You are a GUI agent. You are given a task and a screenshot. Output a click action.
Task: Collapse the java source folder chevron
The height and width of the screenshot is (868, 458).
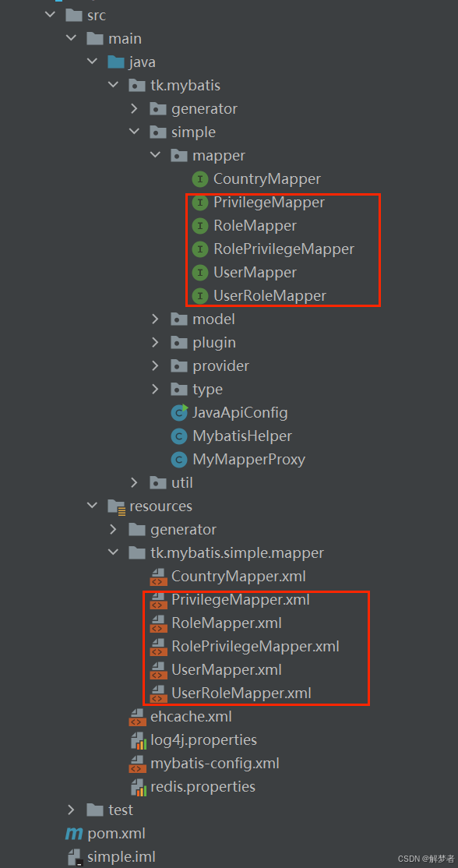(93, 62)
